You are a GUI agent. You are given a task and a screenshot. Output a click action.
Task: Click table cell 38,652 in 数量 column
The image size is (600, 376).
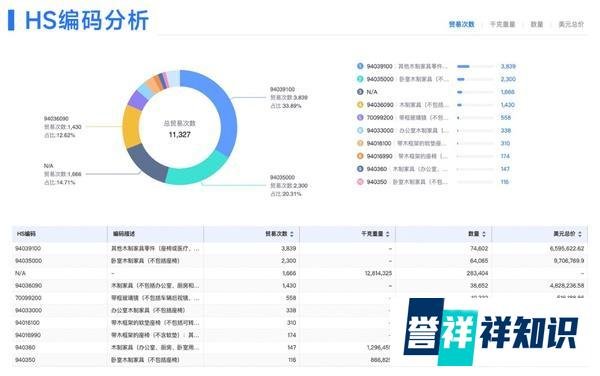[479, 285]
